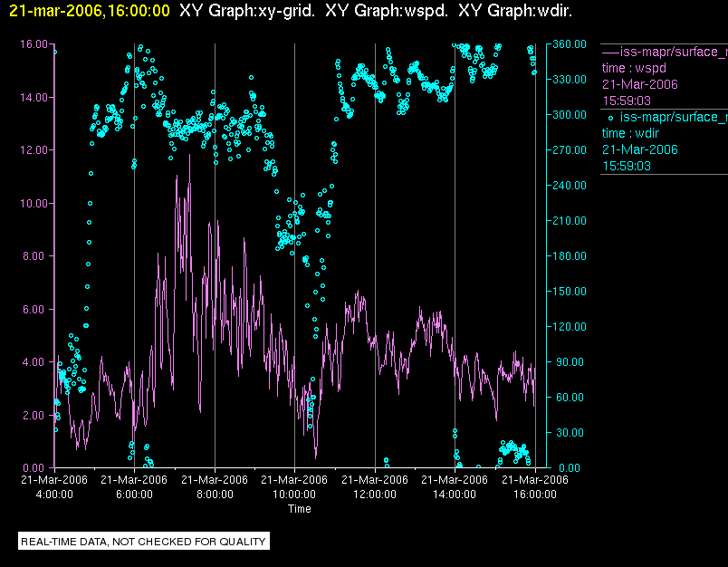This screenshot has height=567, width=728.
Task: Click the cyan 270.00 wind direction axis label
Action: (x=570, y=150)
